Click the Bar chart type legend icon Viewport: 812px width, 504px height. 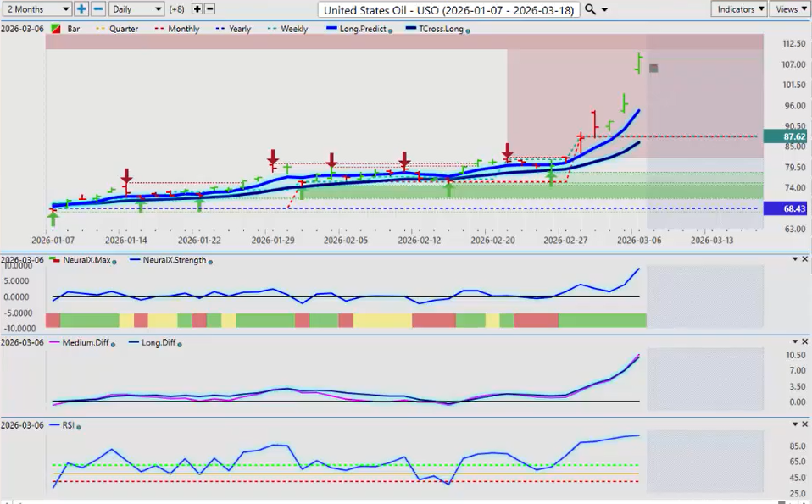pos(56,29)
